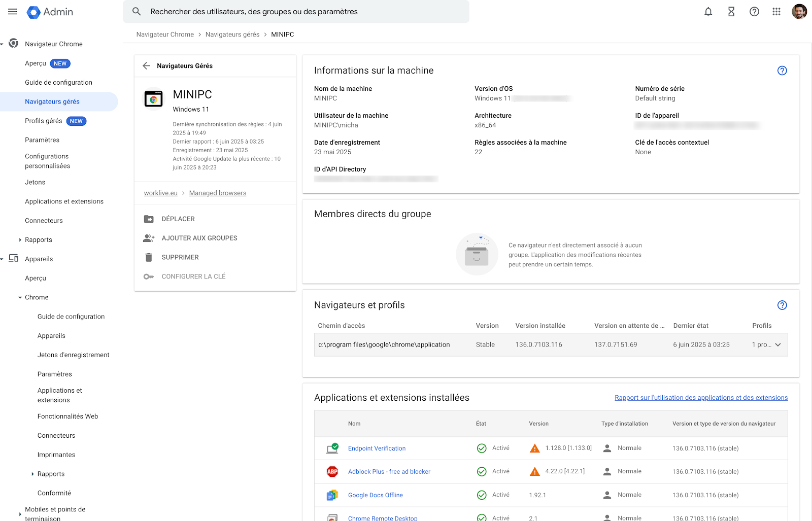
Task: Open the Google apps grid
Action: (x=776, y=12)
